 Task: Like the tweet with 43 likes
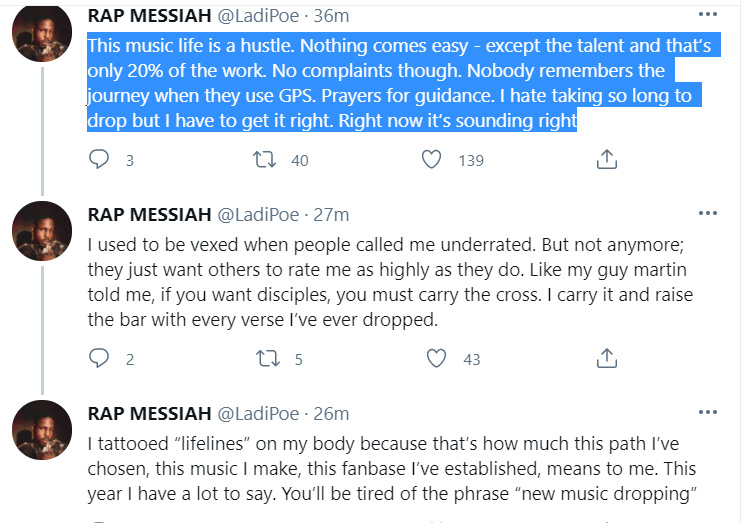tap(435, 357)
